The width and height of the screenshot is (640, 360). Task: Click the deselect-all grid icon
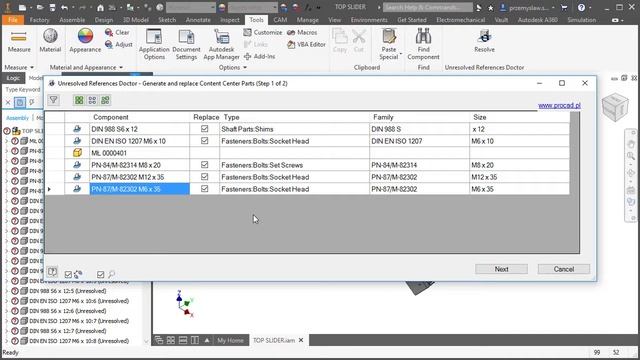pos(92,100)
